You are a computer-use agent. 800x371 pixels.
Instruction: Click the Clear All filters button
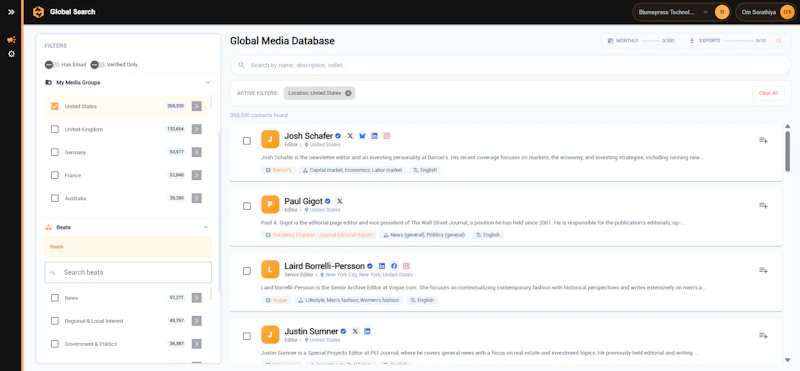[768, 93]
